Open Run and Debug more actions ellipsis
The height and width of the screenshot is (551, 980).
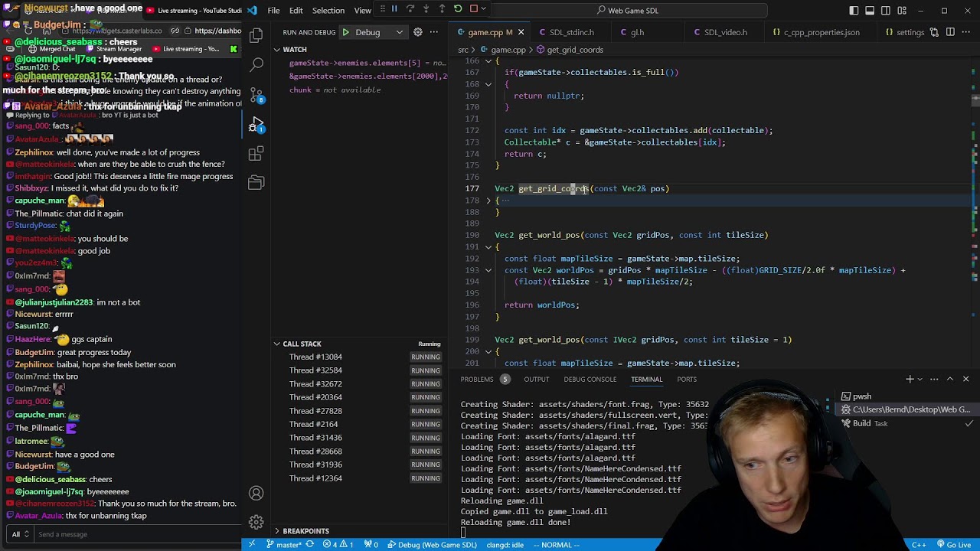[434, 32]
